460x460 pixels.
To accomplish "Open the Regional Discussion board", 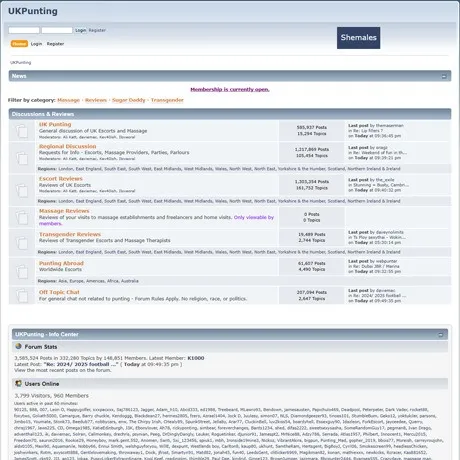I will coord(67,146).
